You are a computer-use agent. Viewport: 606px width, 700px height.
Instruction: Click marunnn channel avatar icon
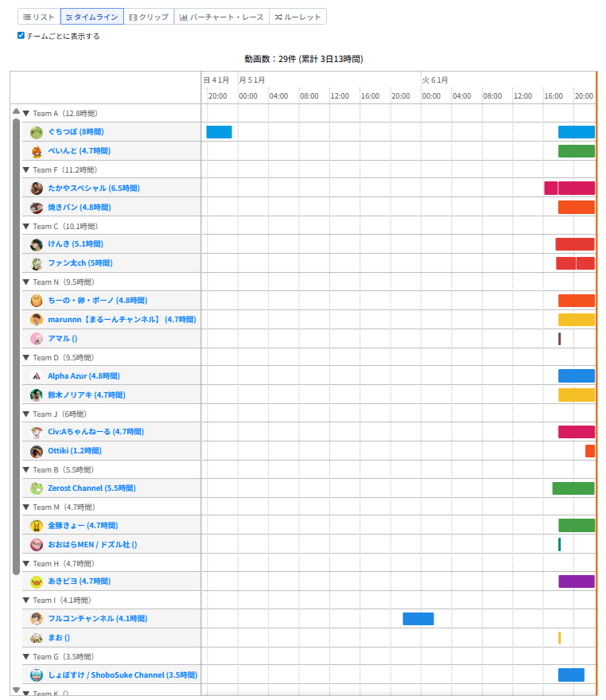click(37, 320)
